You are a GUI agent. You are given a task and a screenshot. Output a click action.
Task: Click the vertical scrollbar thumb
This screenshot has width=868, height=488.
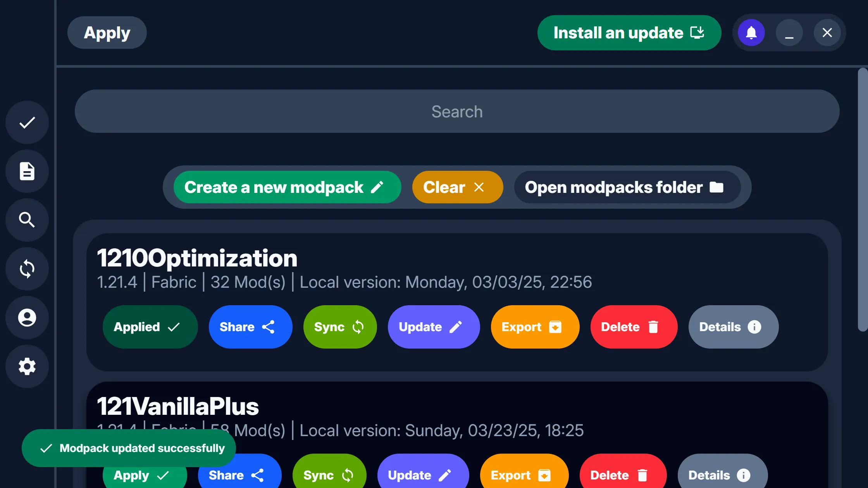[x=862, y=199]
